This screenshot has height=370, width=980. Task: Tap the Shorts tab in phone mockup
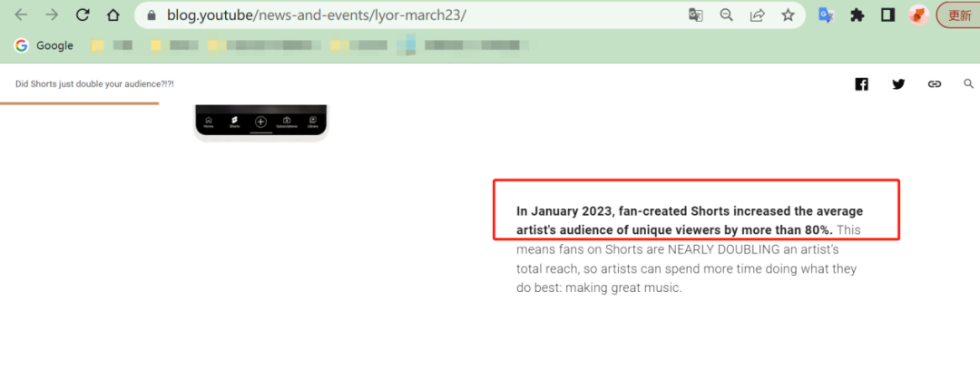pyautogui.click(x=234, y=122)
